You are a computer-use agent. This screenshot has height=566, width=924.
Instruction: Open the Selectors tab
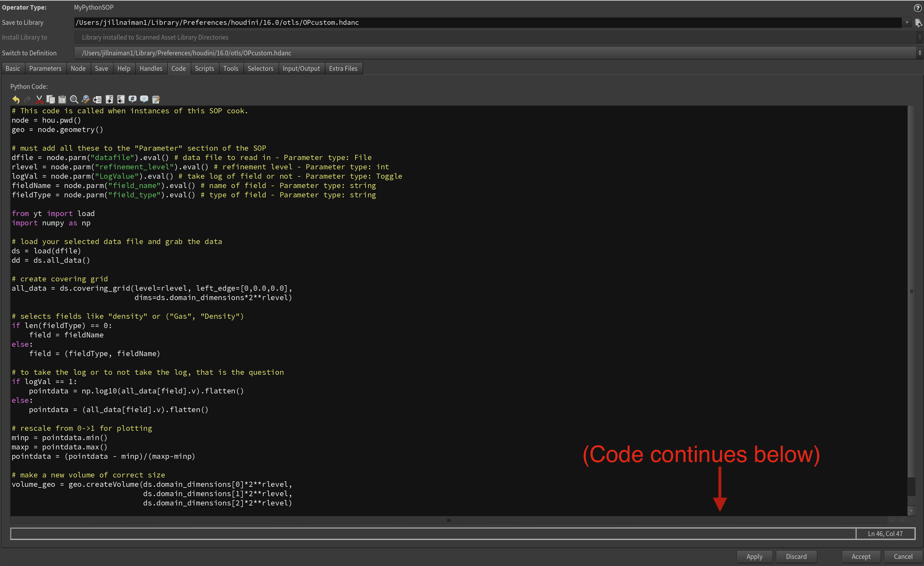[260, 68]
